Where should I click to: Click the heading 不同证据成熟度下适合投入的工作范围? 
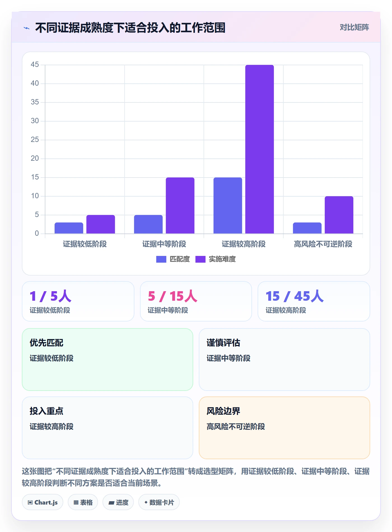(x=130, y=28)
